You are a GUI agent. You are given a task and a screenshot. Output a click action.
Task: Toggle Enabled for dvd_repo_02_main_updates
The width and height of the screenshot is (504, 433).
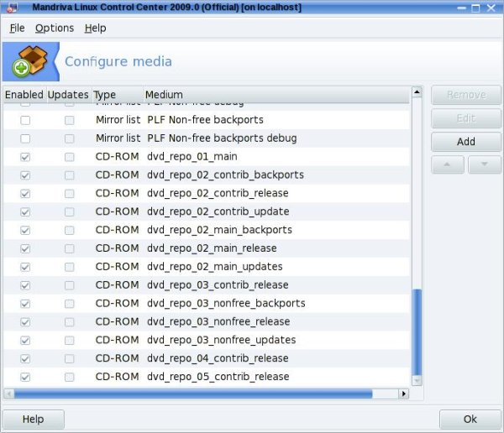click(x=25, y=267)
